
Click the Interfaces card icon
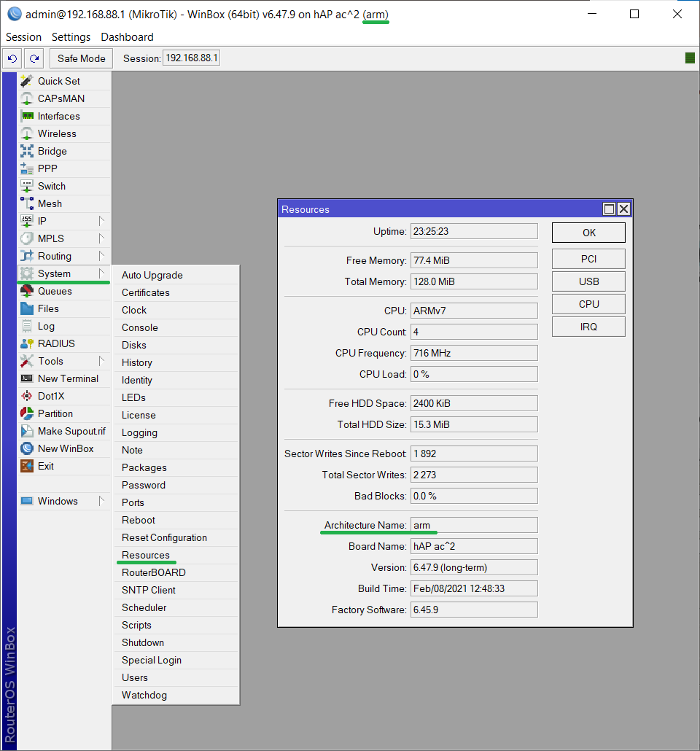coord(27,116)
